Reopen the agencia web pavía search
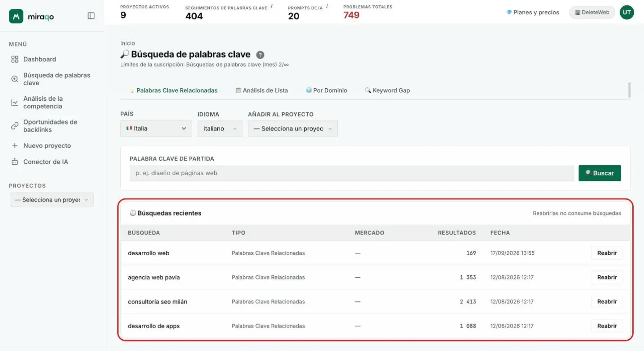Screen dimensions: 644x351 (x=607, y=277)
